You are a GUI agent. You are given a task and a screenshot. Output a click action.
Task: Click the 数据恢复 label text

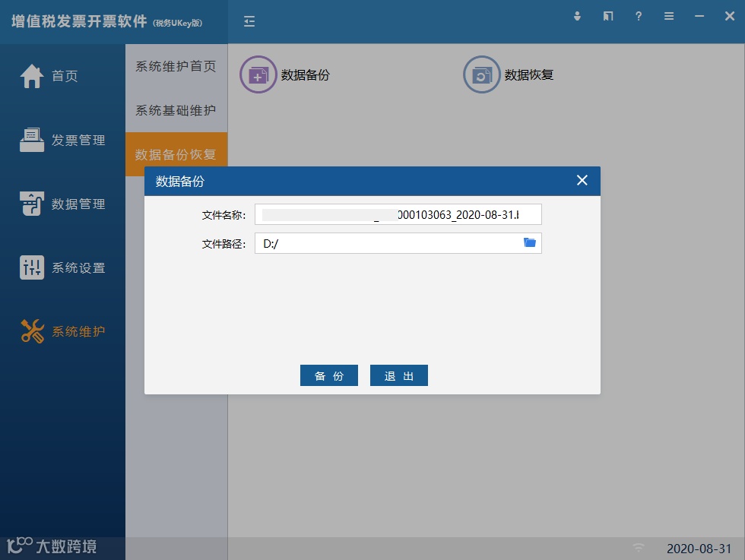pos(529,75)
